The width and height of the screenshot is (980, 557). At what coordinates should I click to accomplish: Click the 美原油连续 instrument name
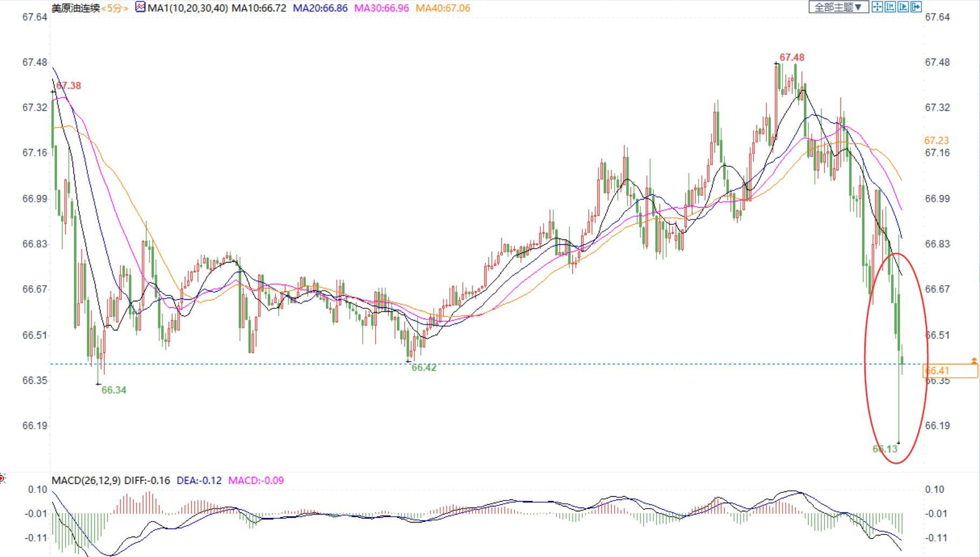(75, 8)
